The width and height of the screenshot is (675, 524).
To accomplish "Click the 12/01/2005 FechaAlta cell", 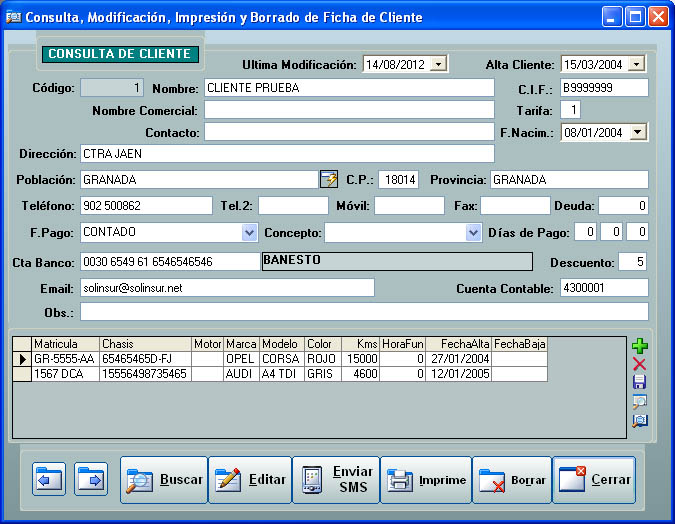I will (458, 374).
